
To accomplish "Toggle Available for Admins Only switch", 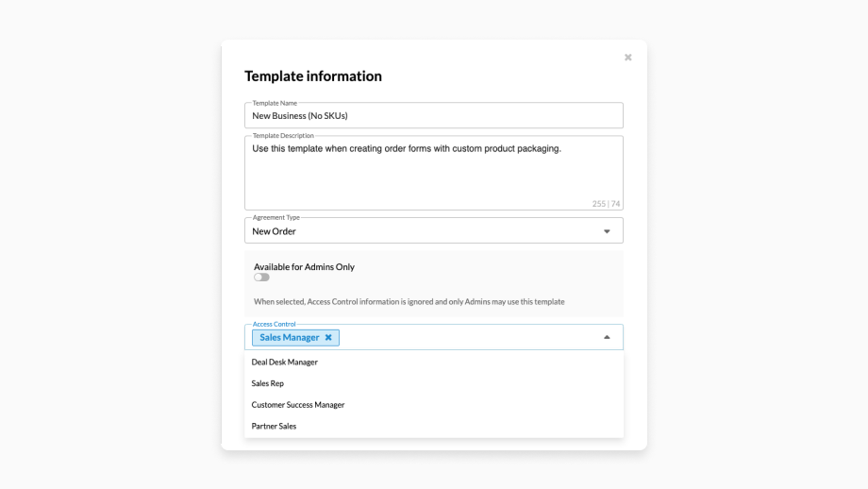I will pos(261,278).
